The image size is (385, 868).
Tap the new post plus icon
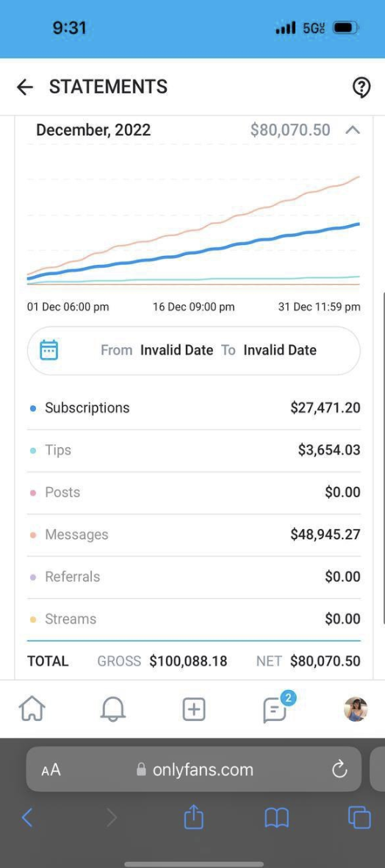click(x=194, y=709)
